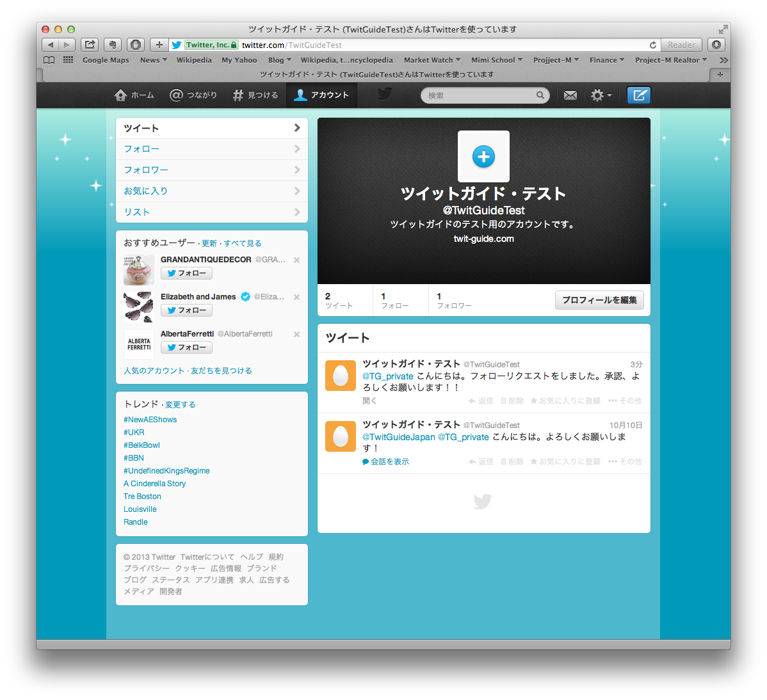The image size is (767, 700).
Task: Open a new tab with the plus
Action: pos(720,75)
